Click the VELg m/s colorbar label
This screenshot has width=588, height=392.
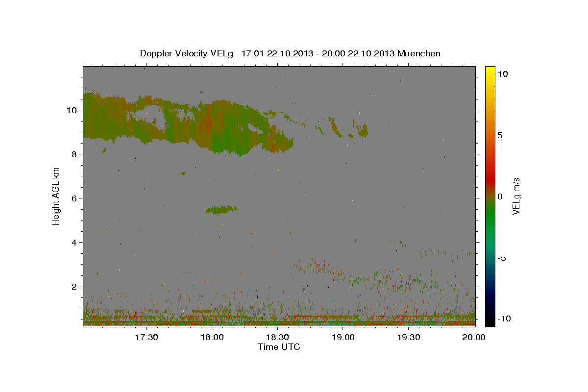pos(516,196)
